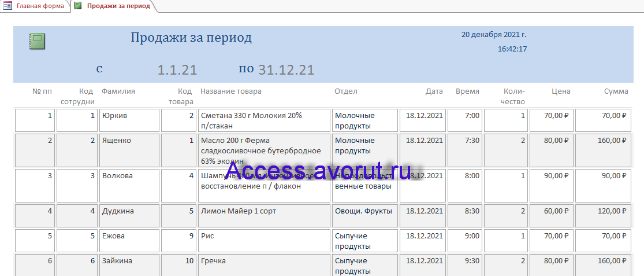Screen dimensions: 644x276
Task: Click the product cell Гречка
Action: click(x=264, y=266)
